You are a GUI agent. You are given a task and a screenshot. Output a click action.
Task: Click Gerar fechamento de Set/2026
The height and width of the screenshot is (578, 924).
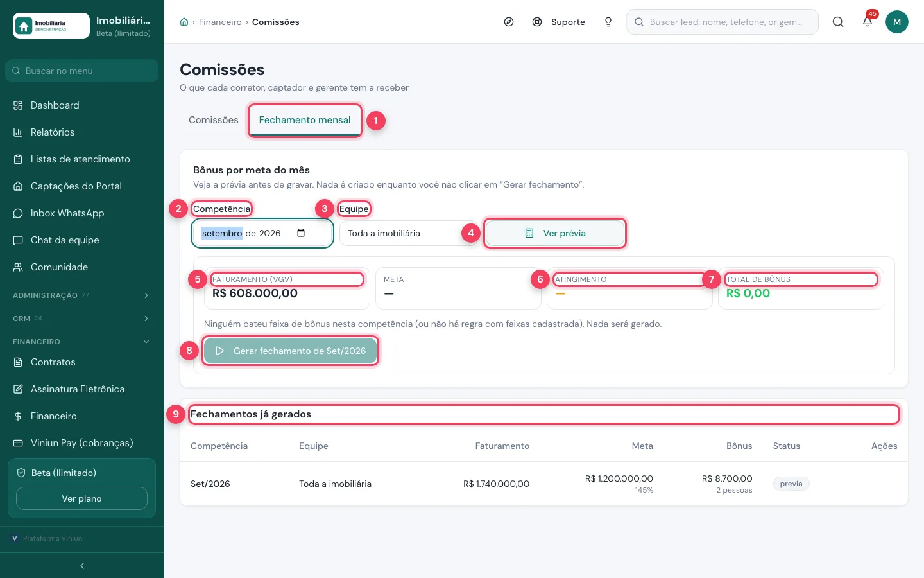click(290, 351)
